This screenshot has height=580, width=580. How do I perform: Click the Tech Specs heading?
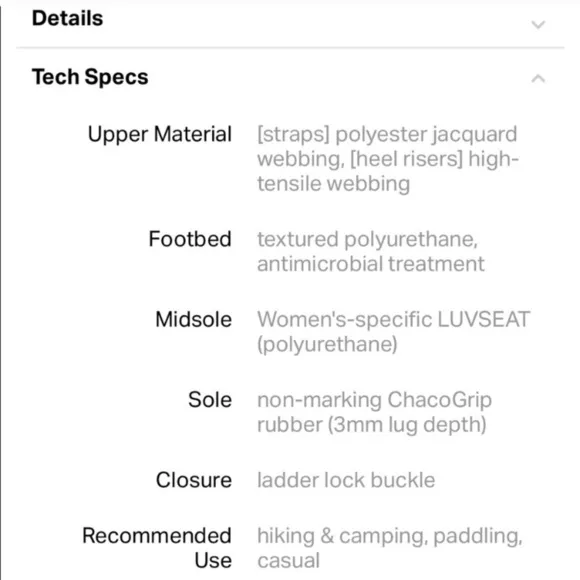click(x=90, y=77)
